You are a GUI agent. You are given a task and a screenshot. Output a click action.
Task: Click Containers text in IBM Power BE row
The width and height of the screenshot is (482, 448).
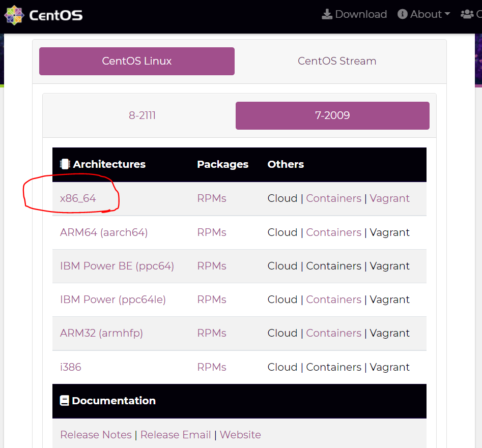333,266
